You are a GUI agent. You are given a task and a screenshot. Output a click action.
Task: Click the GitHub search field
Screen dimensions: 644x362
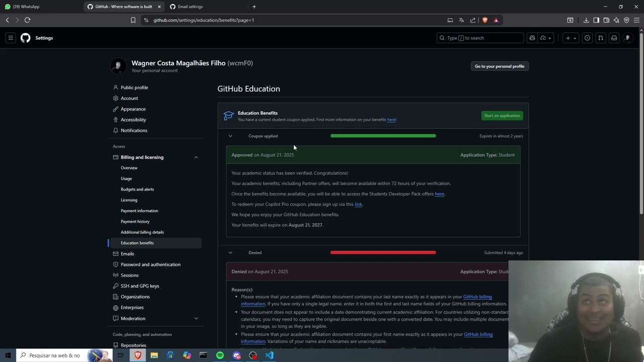(x=480, y=38)
